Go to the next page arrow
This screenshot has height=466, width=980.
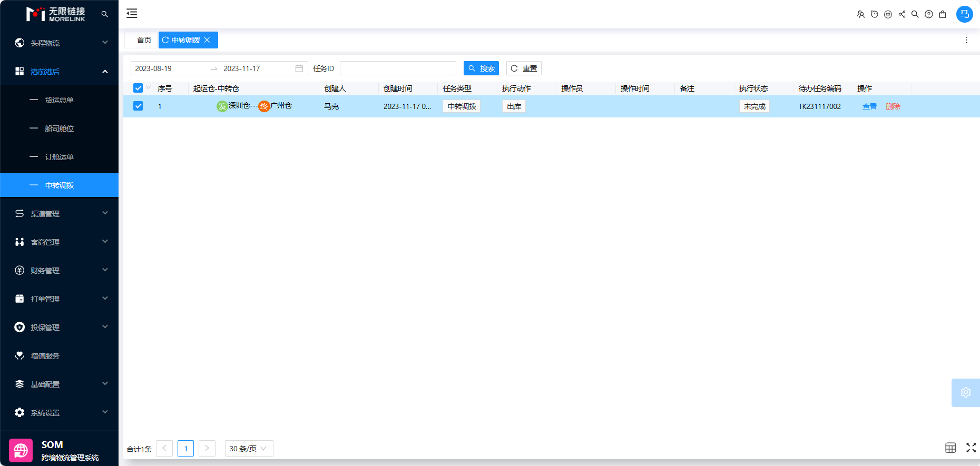pyautogui.click(x=207, y=448)
